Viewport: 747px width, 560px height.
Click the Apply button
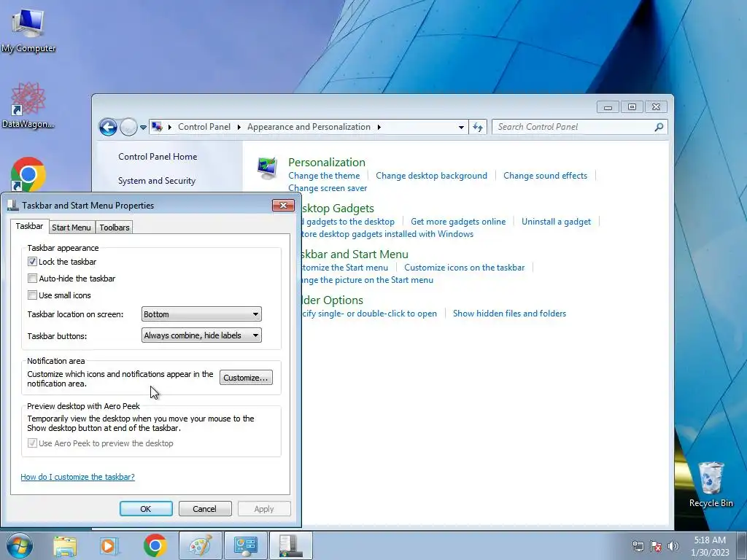tap(264, 508)
